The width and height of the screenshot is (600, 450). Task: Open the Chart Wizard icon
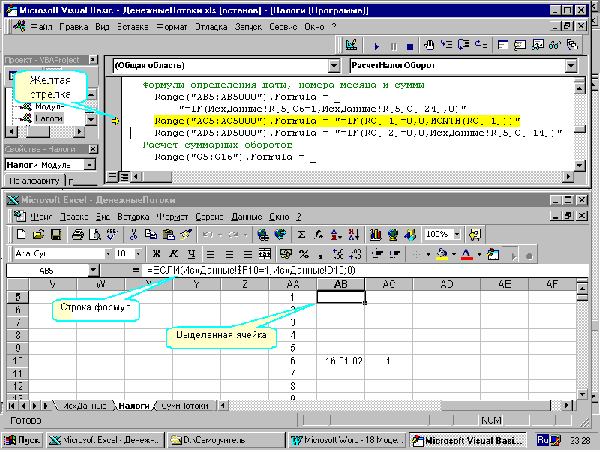tap(375, 234)
